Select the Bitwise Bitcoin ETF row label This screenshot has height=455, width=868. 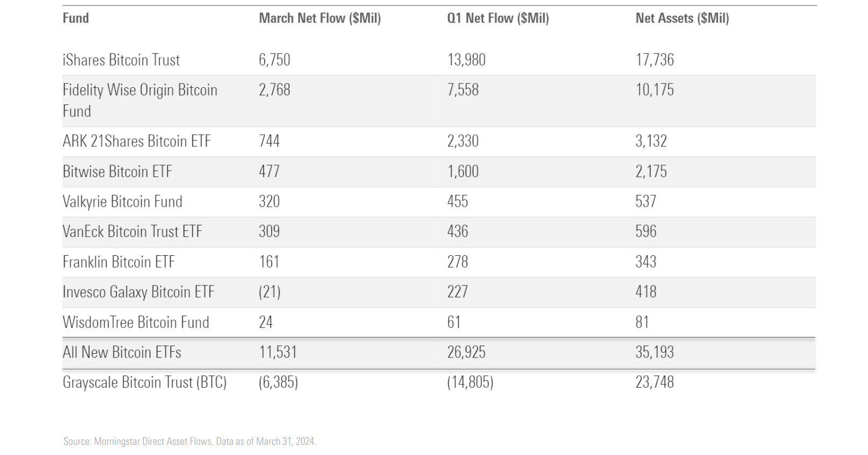pyautogui.click(x=117, y=172)
